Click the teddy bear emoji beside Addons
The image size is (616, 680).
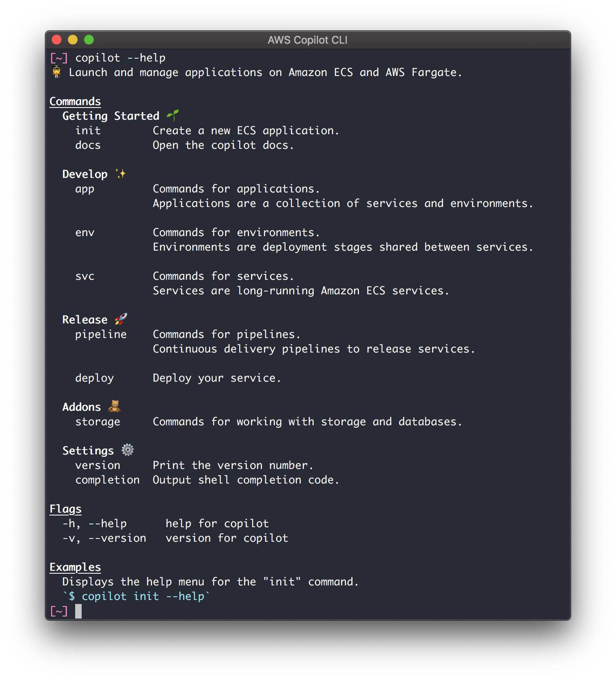tap(114, 406)
